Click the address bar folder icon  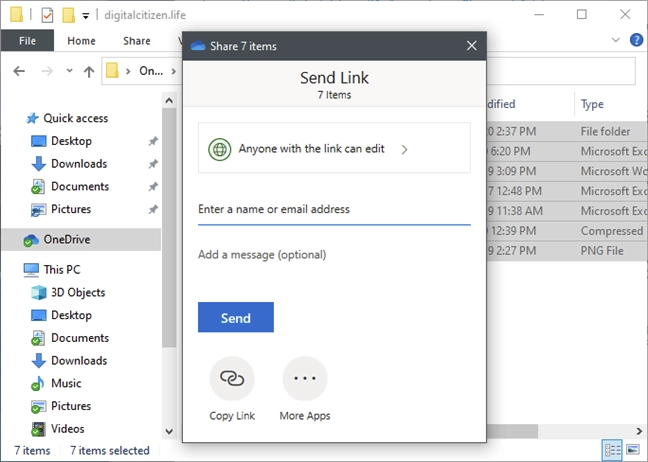[112, 71]
